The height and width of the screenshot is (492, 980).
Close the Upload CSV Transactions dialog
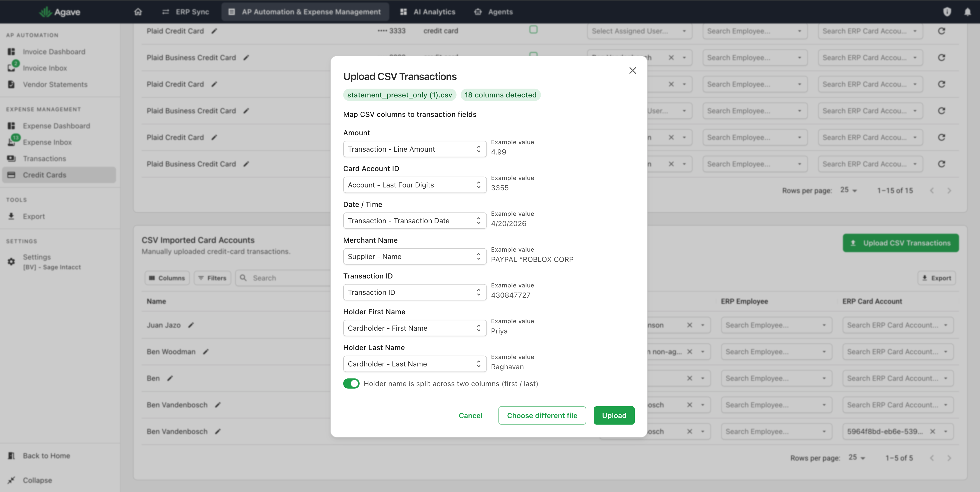[x=632, y=70]
